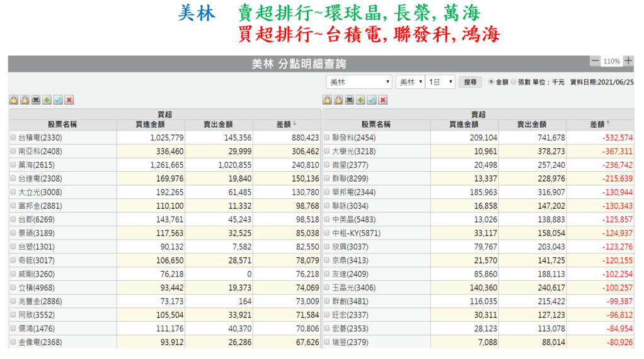Click the red X icon above the 賣超 table
Viewport: 644px width, 359px height.
pos(383,100)
